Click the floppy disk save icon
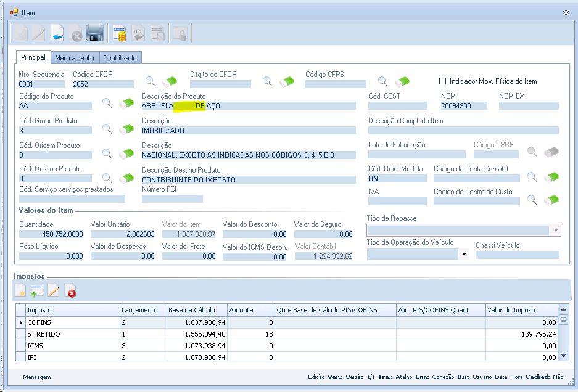The height and width of the screenshot is (392, 578). (x=94, y=33)
